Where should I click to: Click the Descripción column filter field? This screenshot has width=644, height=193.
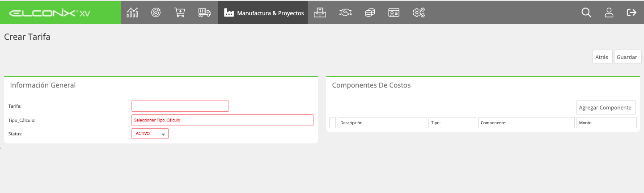click(382, 123)
